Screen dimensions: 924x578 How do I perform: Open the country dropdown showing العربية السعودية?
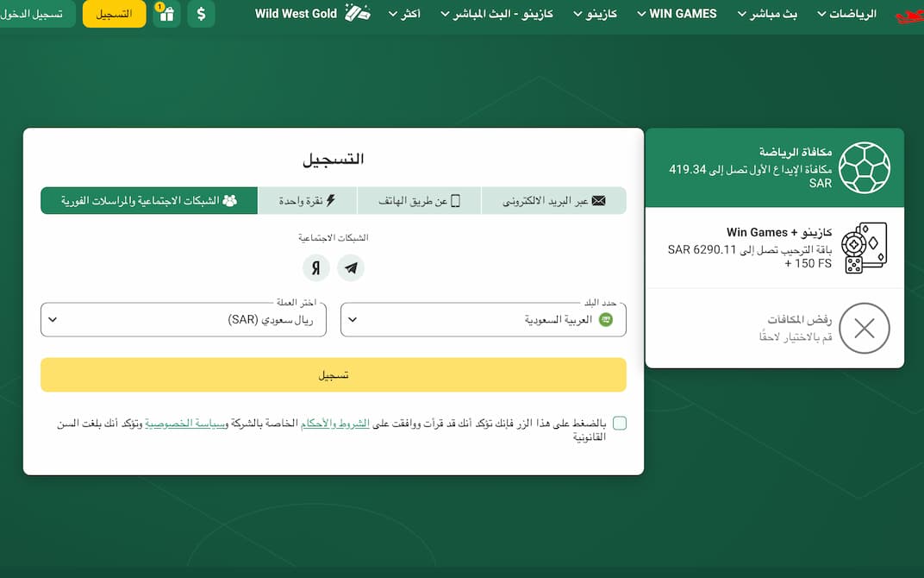point(484,320)
